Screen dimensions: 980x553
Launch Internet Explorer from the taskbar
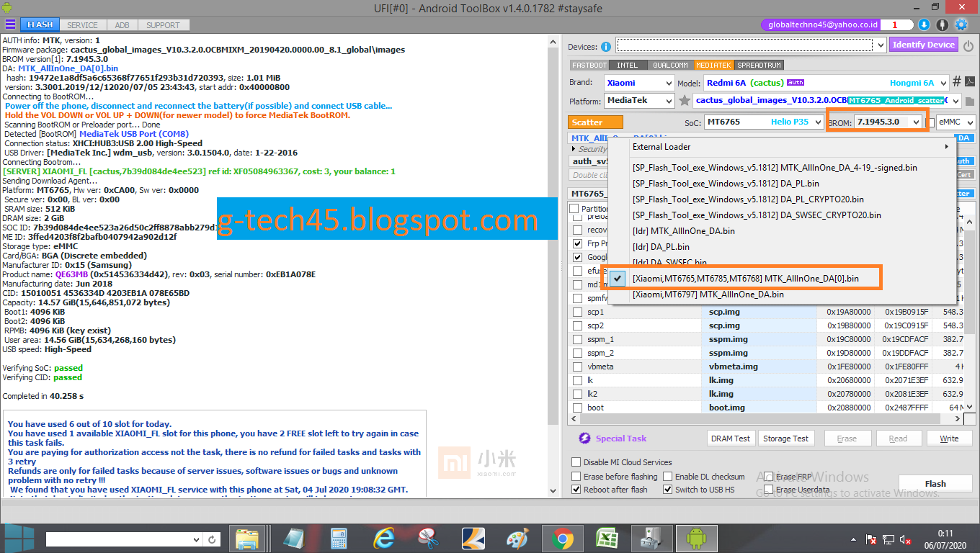click(x=384, y=539)
